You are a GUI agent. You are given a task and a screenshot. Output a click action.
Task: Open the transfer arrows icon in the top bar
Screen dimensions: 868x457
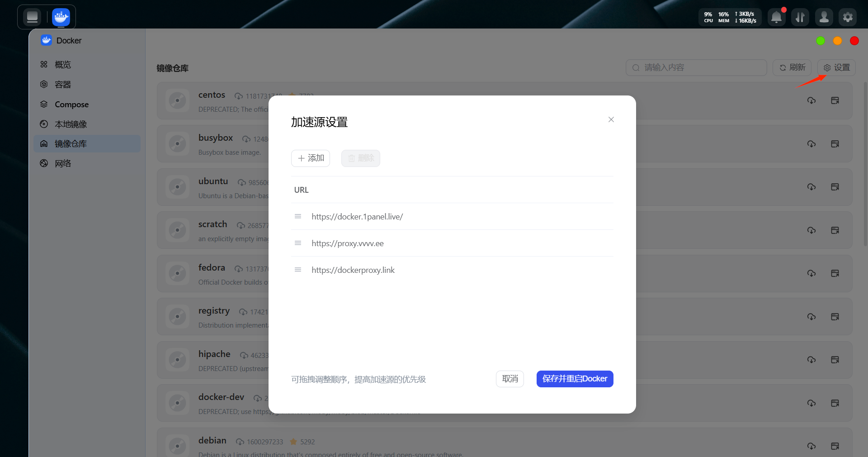[800, 17]
